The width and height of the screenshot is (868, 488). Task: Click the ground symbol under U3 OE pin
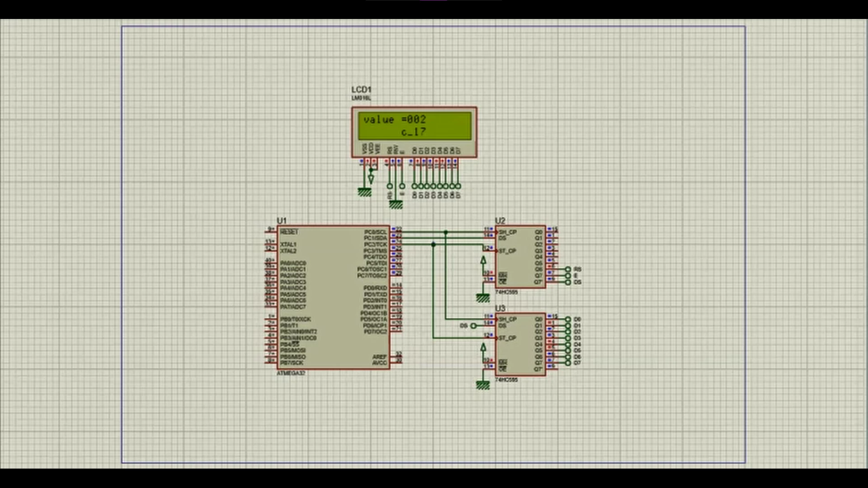pos(483,385)
